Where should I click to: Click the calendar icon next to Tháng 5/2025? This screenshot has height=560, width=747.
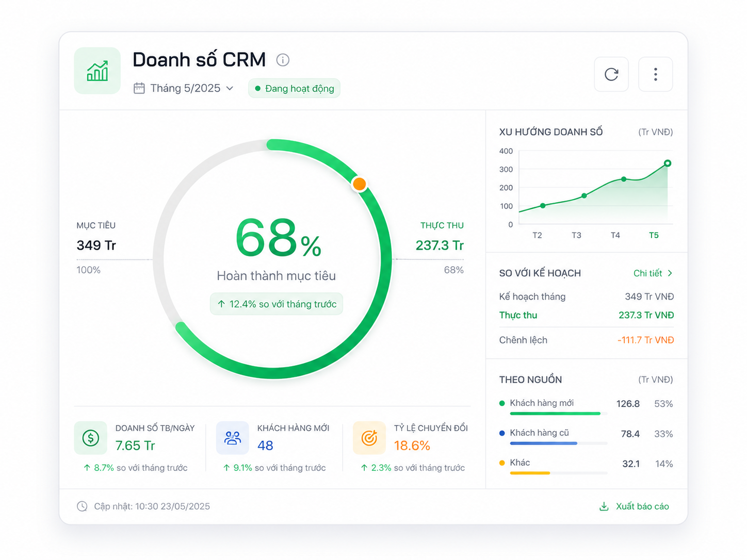[x=139, y=88]
